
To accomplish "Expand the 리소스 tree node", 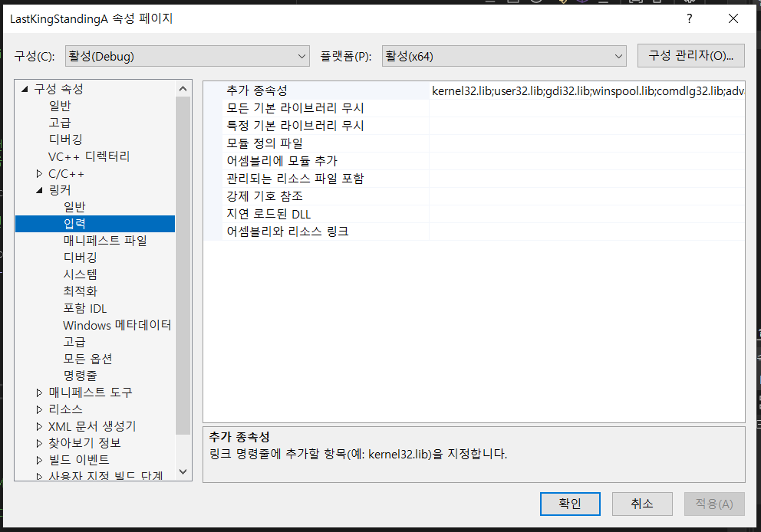I will [x=39, y=409].
